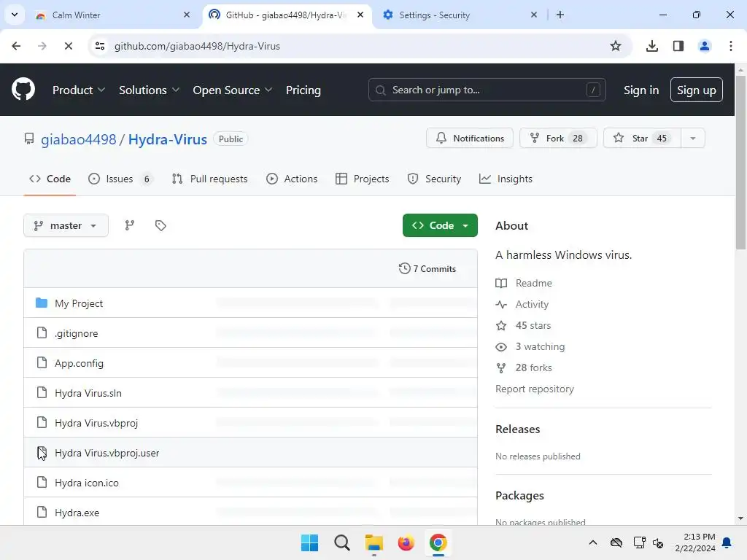The image size is (747, 560).
Task: Expand Open Source menu
Action: tap(233, 90)
